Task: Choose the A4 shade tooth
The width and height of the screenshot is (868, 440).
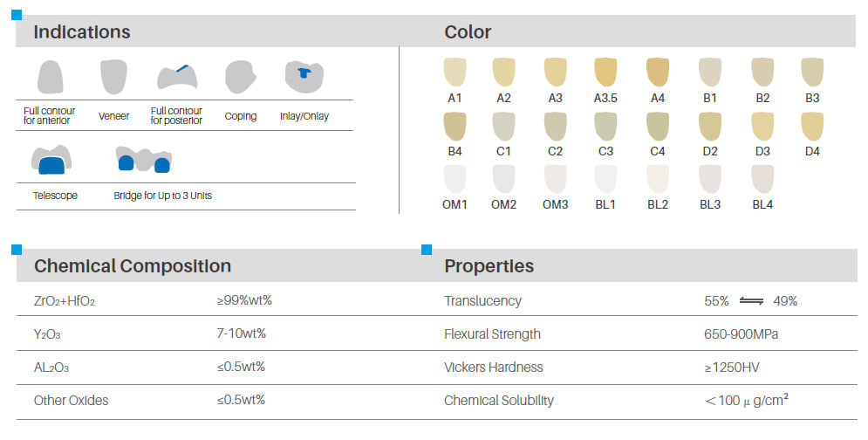Action: tap(657, 72)
